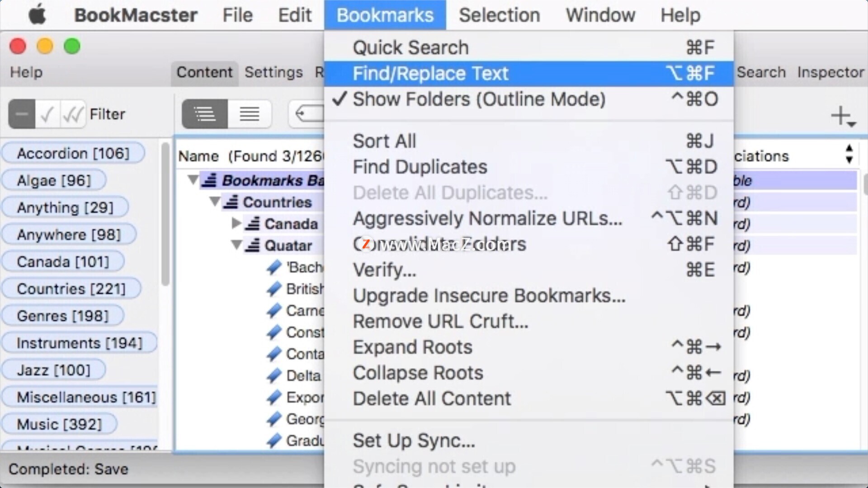Image resolution: width=868 pixels, height=488 pixels.
Task: Click the tag-shaped toolbar button
Action: pos(307,114)
